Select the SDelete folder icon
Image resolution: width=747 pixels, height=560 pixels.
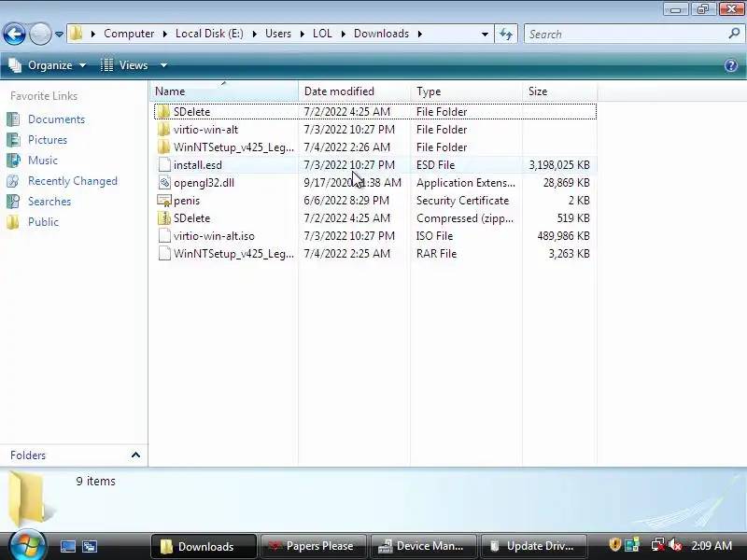click(163, 111)
